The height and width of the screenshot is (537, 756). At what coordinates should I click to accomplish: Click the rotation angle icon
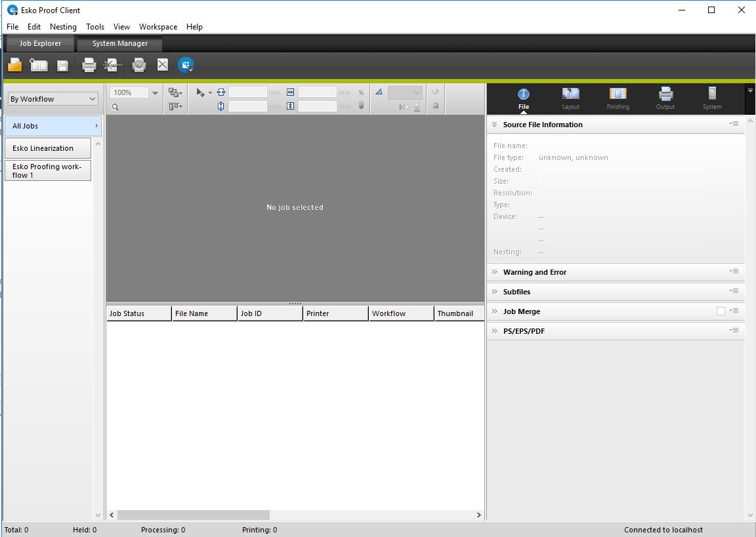point(379,92)
